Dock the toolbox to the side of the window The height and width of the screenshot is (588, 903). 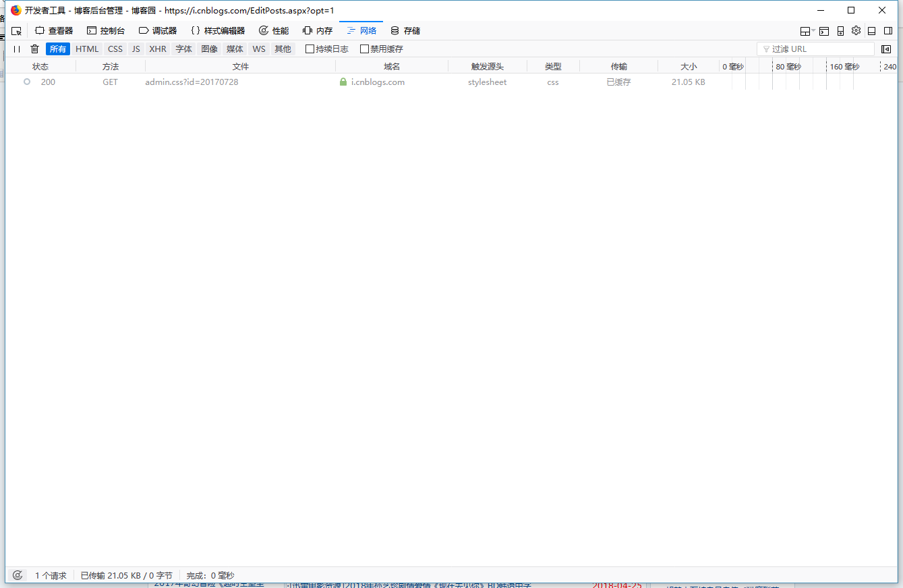pyautogui.click(x=888, y=31)
